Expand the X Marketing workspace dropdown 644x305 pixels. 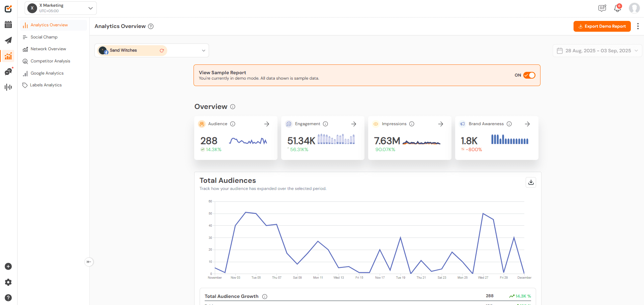[90, 8]
